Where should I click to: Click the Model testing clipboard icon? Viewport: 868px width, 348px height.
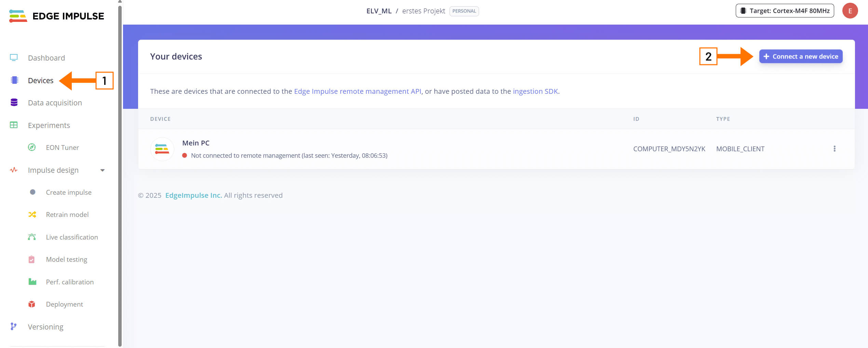tap(31, 259)
